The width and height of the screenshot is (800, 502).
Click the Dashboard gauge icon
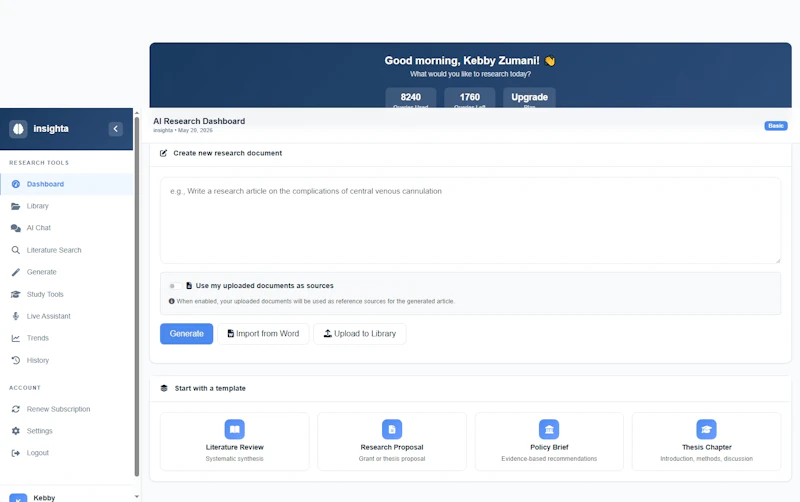pos(16,184)
